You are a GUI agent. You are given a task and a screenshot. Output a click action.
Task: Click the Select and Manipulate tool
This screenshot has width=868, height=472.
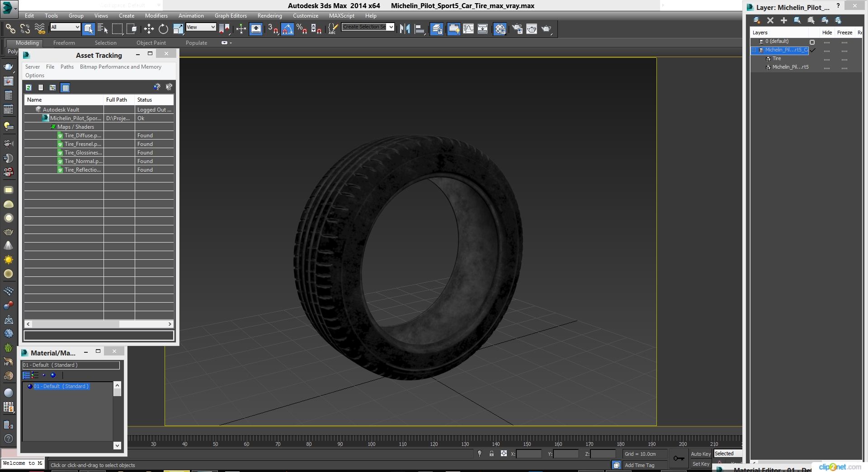click(241, 29)
